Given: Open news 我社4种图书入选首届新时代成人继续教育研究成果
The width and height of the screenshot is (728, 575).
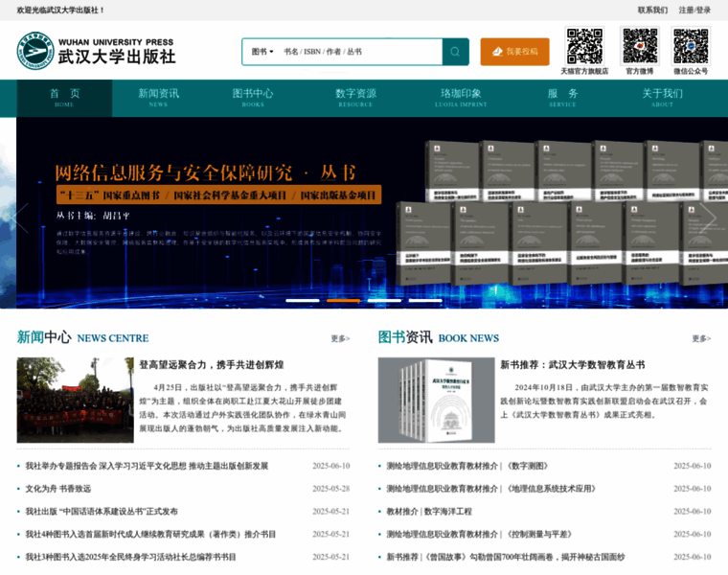Looking at the screenshot, I should point(150,534).
